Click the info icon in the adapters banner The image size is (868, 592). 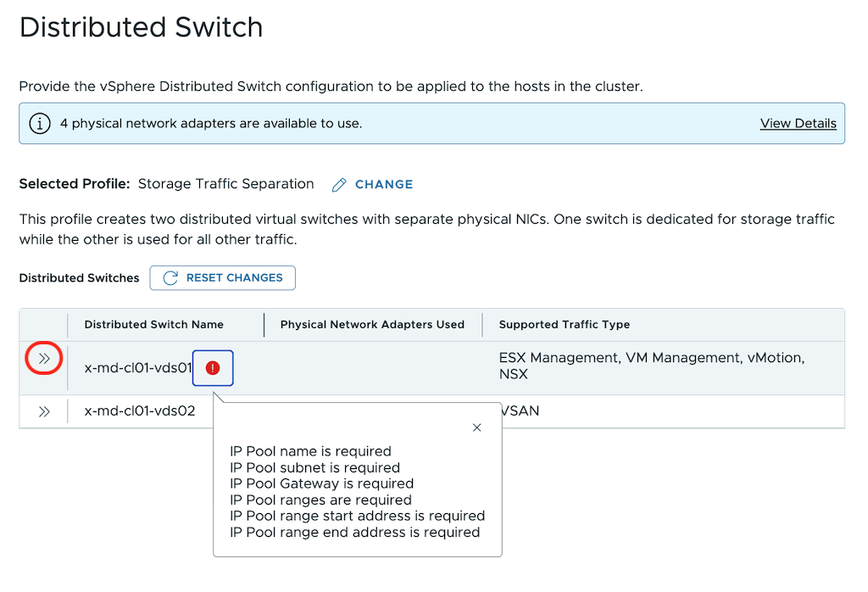click(x=40, y=124)
